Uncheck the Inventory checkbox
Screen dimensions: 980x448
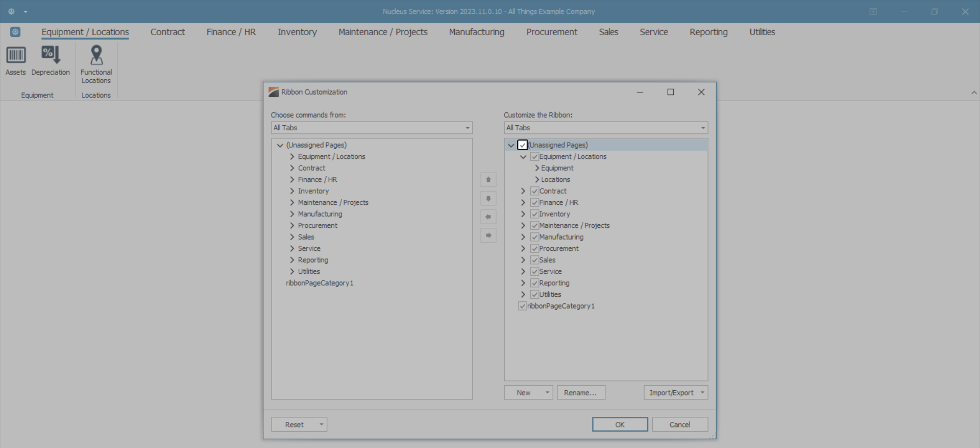point(535,214)
